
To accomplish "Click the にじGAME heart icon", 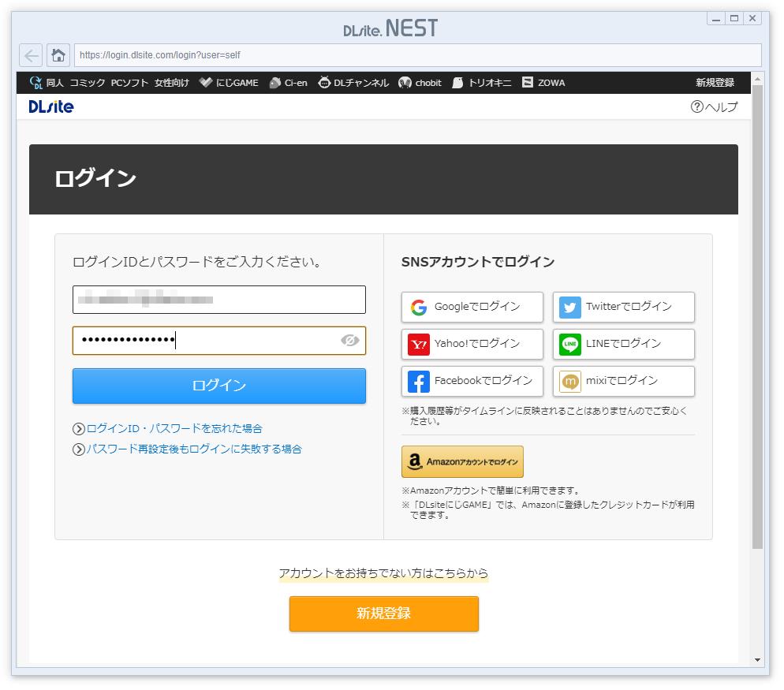I will [206, 83].
